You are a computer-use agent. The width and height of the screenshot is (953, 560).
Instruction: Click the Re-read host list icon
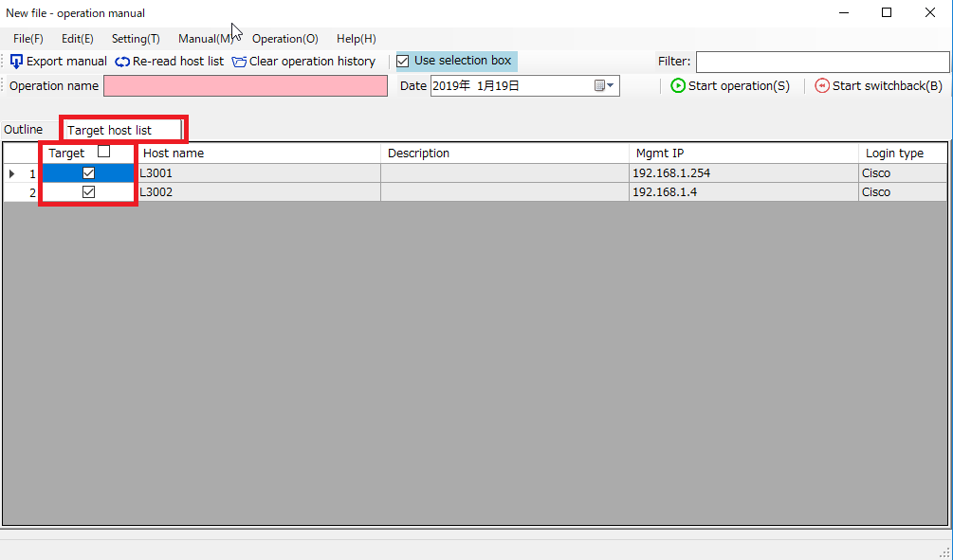click(x=122, y=62)
